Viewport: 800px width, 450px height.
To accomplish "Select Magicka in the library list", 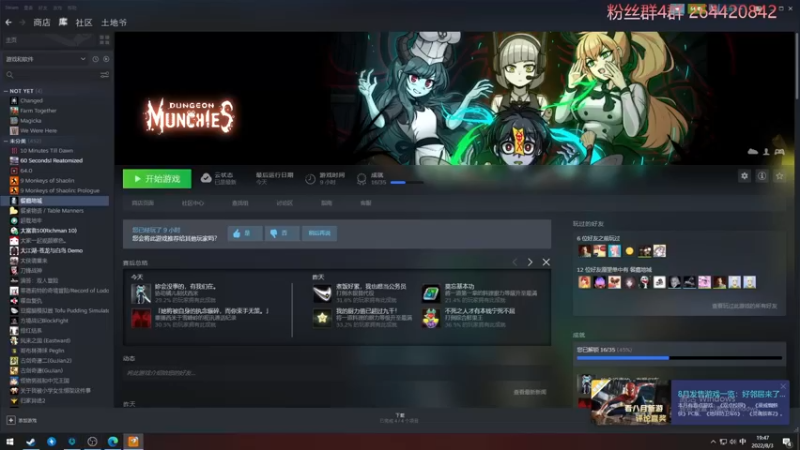I will (31, 121).
